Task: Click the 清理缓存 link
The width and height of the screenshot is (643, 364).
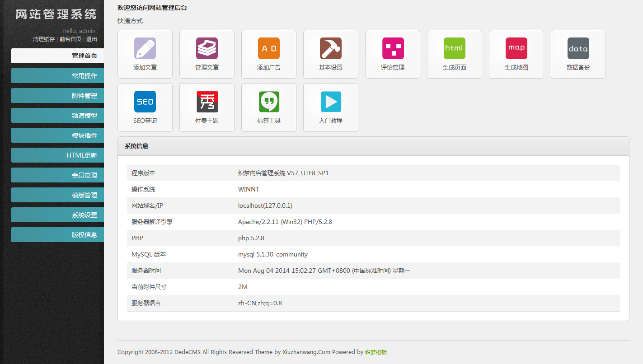Action: (44, 39)
